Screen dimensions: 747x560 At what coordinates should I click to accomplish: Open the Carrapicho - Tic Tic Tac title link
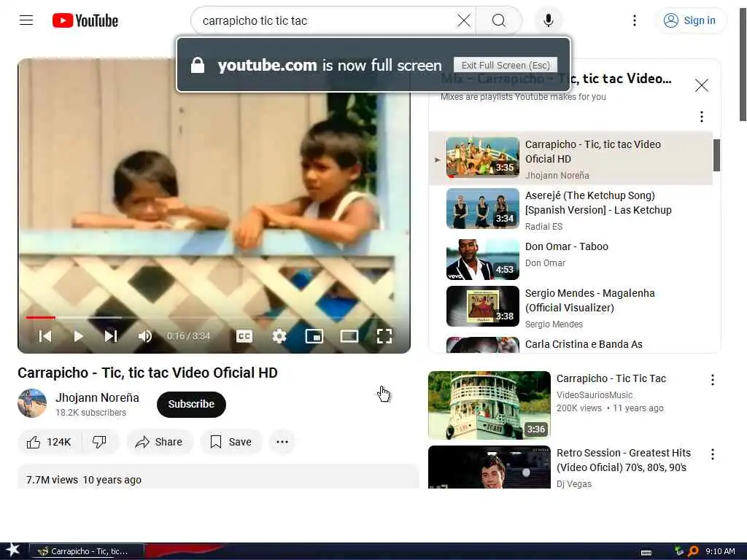pos(611,378)
